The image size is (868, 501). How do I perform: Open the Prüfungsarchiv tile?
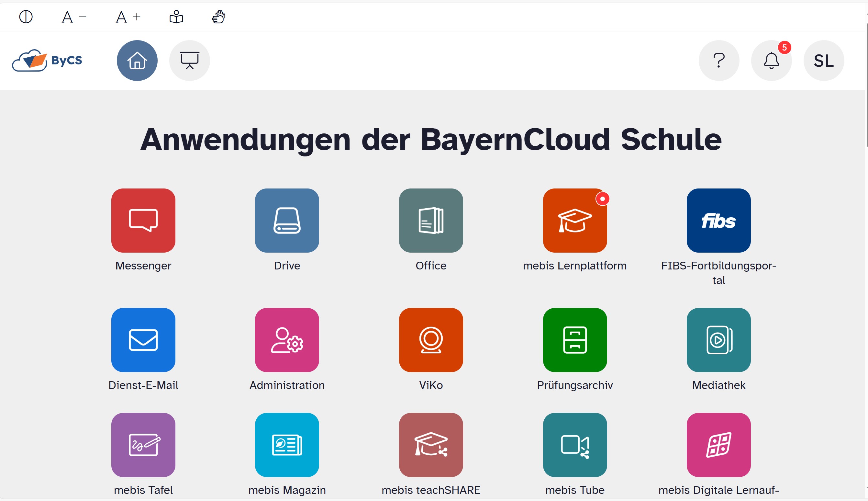[574, 340]
